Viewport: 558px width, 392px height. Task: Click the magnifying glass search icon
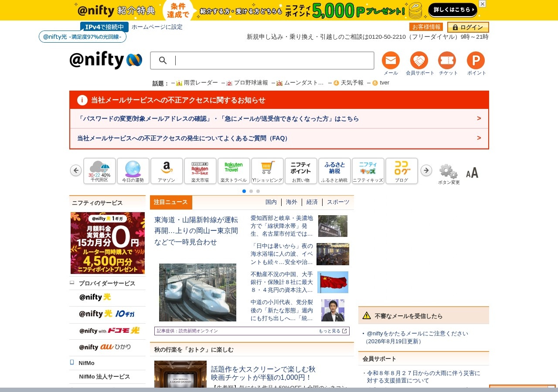coord(163,61)
